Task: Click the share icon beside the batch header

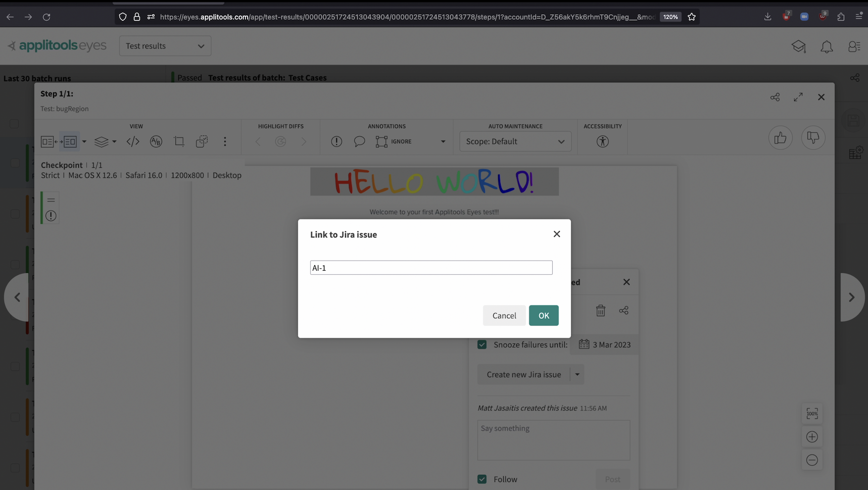Action: (x=855, y=78)
